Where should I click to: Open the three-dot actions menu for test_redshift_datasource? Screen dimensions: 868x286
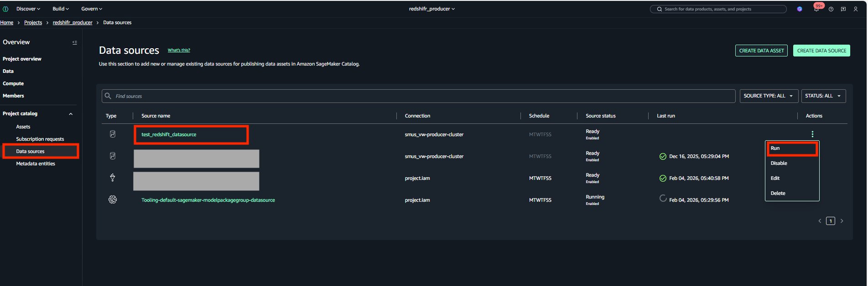point(812,134)
